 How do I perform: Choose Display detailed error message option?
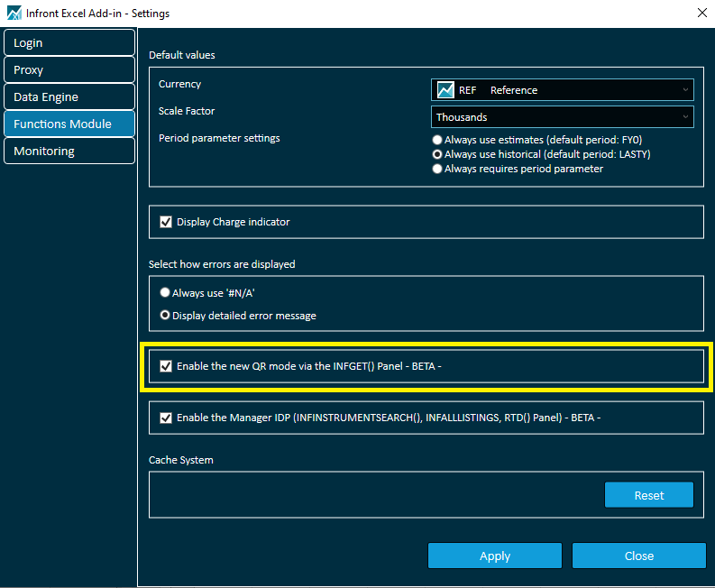[x=165, y=316]
